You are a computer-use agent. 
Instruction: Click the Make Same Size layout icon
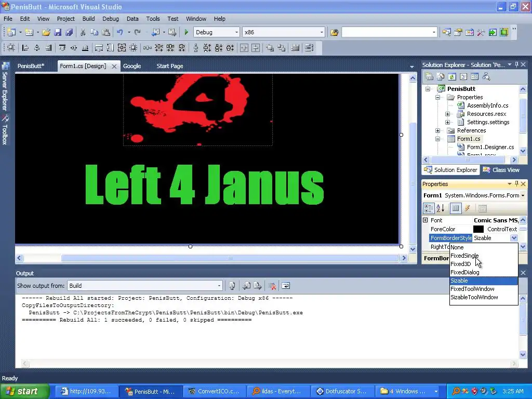tap(122, 48)
